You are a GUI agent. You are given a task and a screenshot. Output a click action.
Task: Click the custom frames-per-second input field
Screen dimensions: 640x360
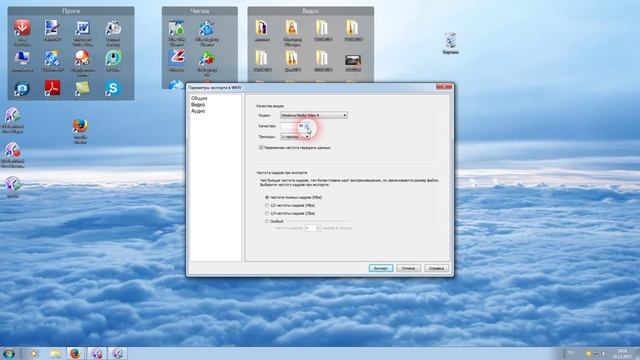[x=311, y=228]
